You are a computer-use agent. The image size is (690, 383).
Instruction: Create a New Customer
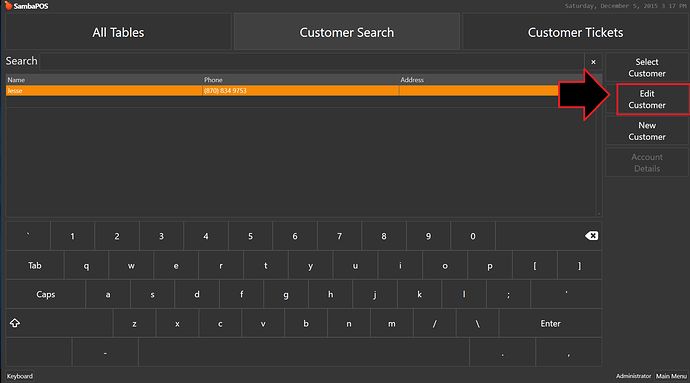click(647, 131)
